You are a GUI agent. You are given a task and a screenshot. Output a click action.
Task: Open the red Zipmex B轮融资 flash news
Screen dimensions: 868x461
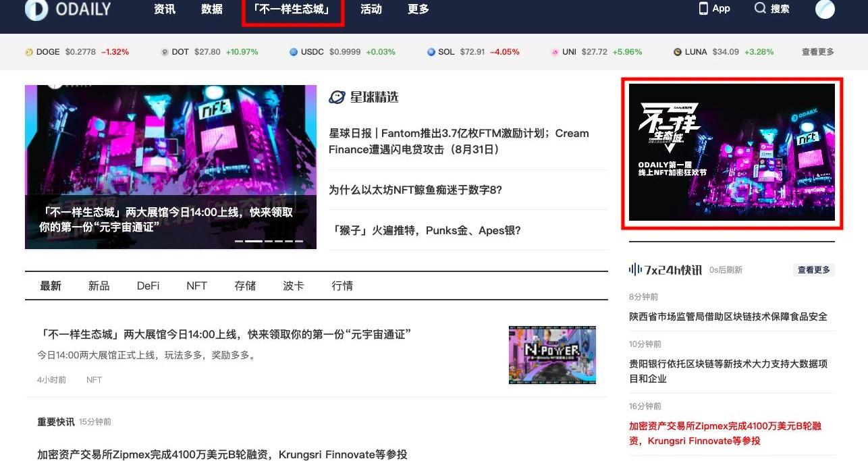click(726, 433)
